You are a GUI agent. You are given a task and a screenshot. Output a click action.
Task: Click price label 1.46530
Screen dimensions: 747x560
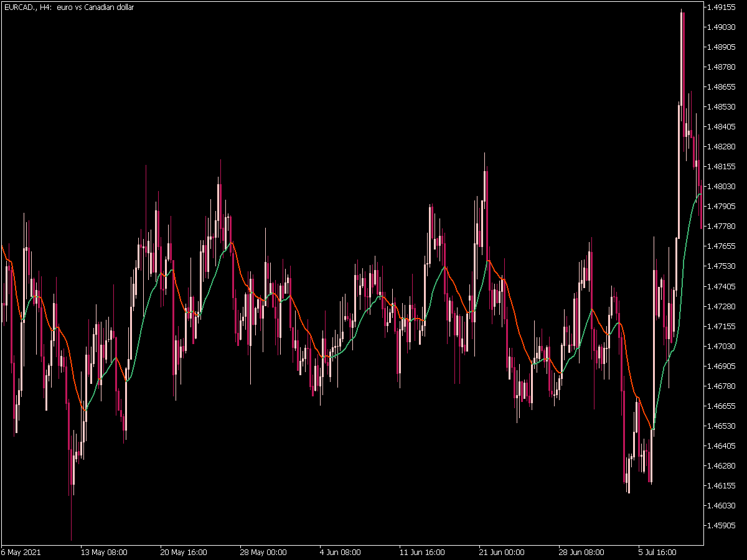pos(722,426)
